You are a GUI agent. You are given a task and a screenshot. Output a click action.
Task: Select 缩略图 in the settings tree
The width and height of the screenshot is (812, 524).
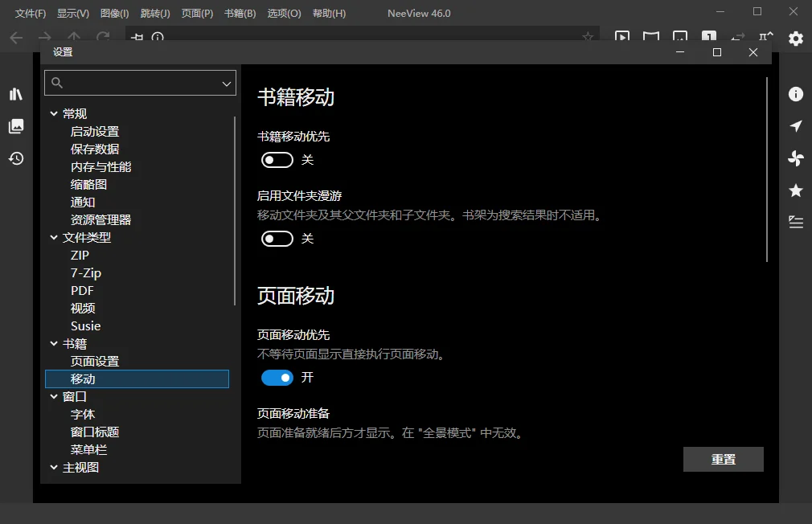[88, 184]
